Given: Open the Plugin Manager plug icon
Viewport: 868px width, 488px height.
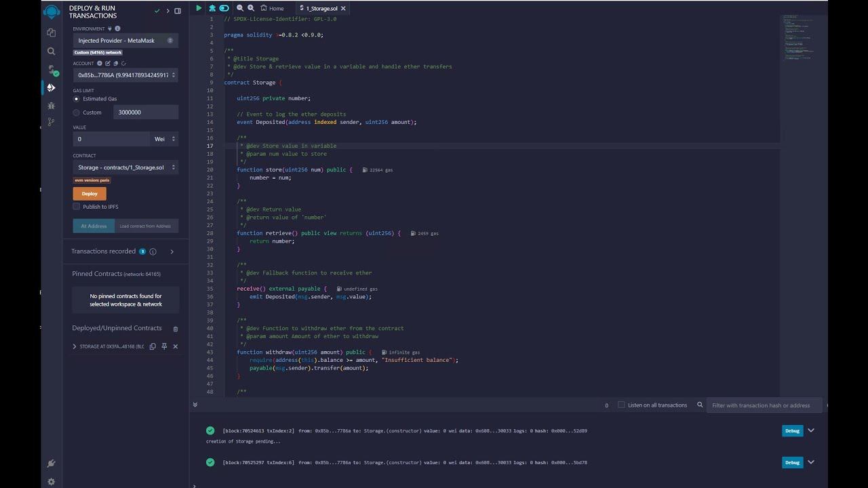Looking at the screenshot, I should point(51,464).
